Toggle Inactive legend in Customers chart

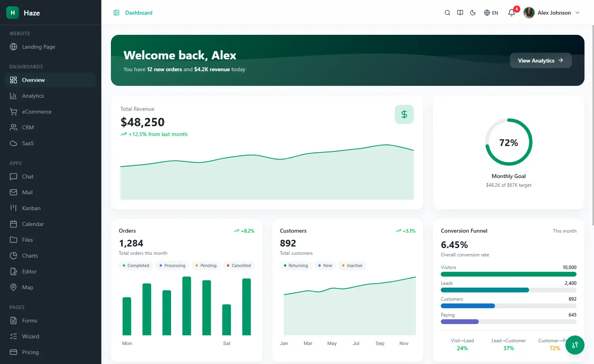[x=352, y=265]
